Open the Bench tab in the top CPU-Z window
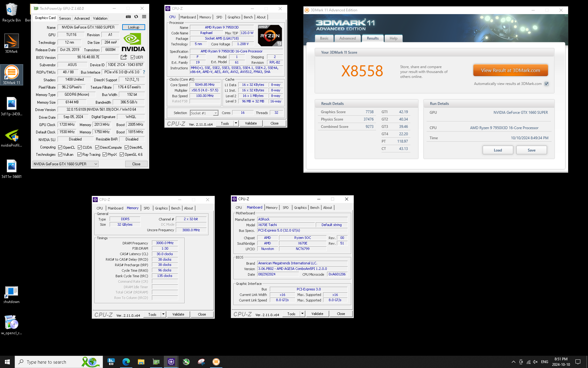This screenshot has width=588, height=368. [248, 17]
